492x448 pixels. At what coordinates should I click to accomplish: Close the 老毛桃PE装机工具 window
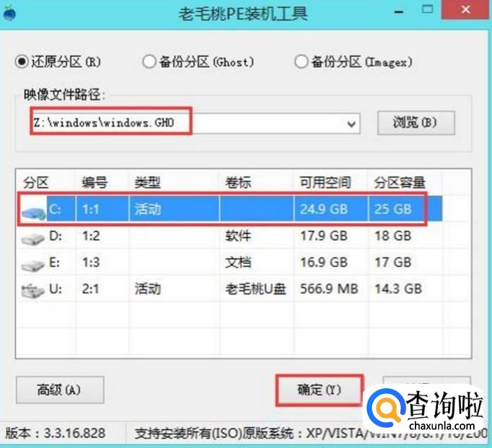click(x=466, y=9)
